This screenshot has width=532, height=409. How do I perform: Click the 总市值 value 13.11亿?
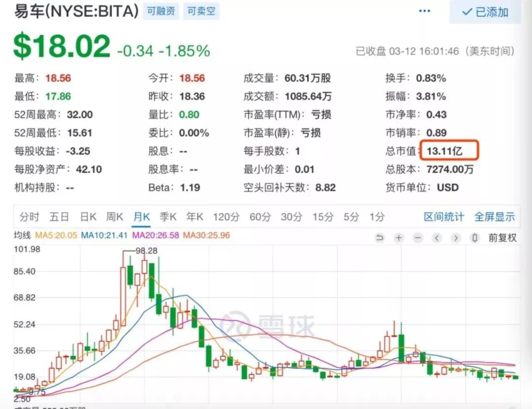click(x=444, y=151)
